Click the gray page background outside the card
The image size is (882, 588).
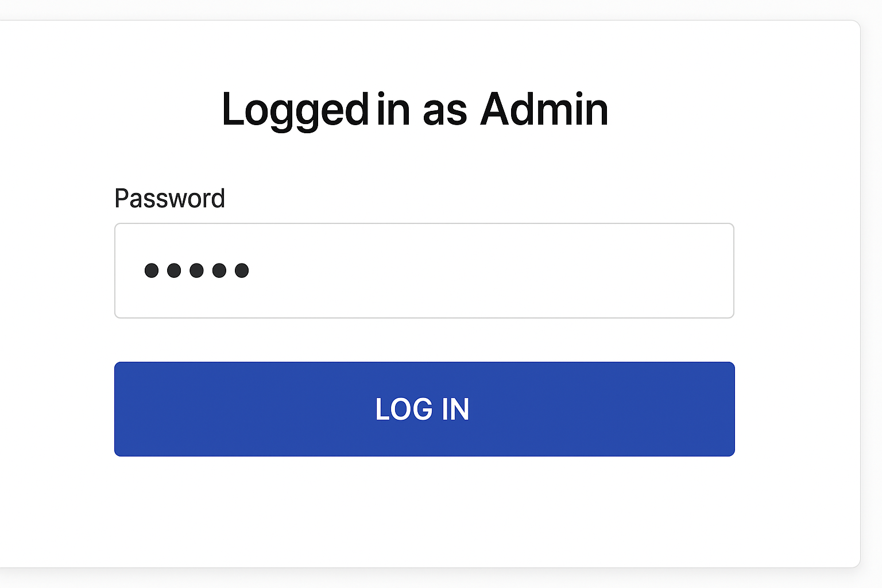(872, 287)
